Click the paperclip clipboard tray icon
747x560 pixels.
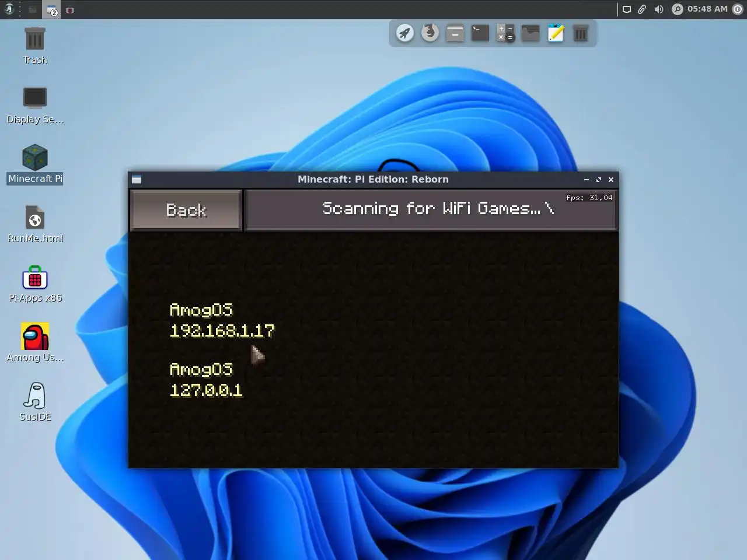tap(642, 9)
